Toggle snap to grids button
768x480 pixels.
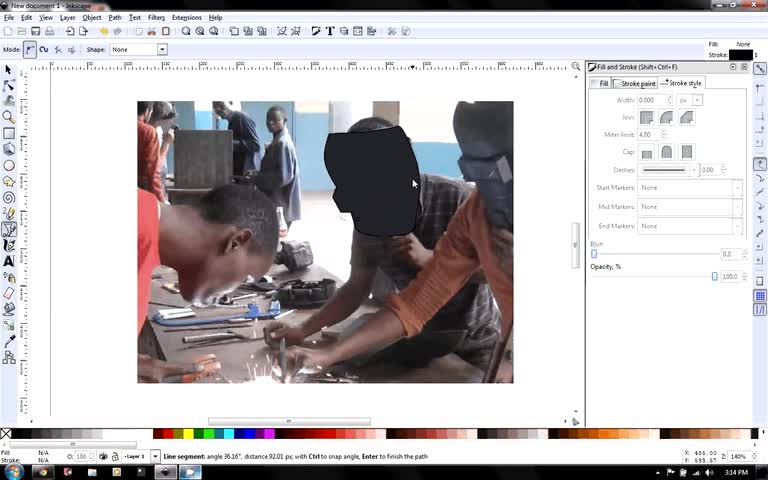click(760, 295)
